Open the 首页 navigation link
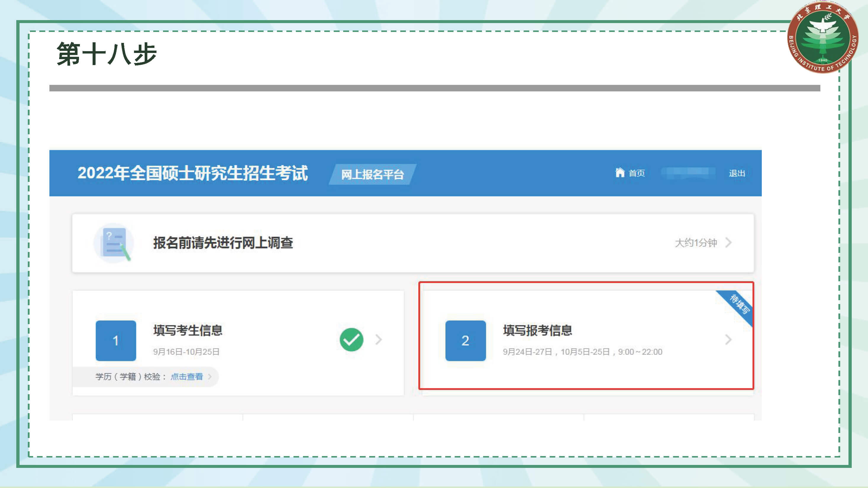868x488 pixels. [x=637, y=173]
